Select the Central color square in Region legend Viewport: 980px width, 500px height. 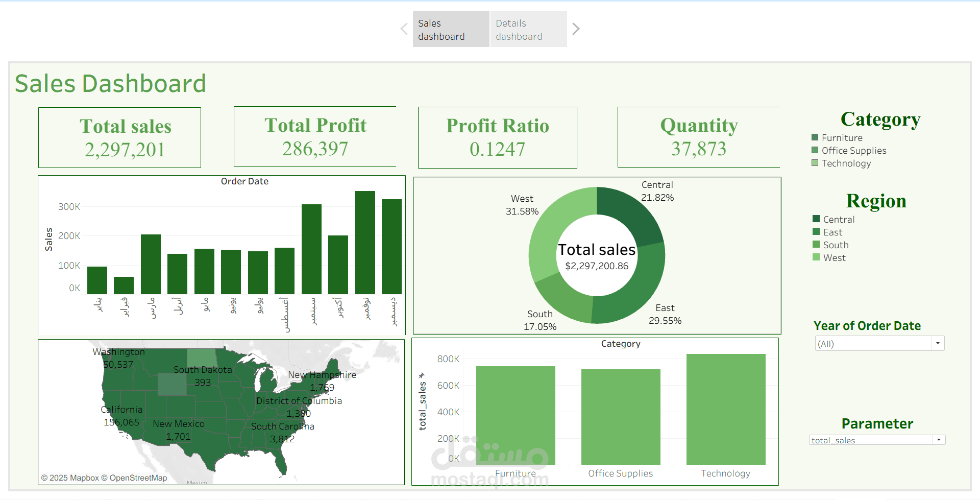pos(815,219)
